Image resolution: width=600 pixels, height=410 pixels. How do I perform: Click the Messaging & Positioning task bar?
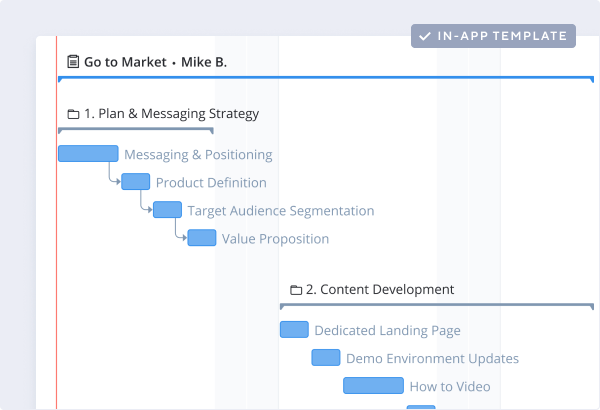pos(88,154)
